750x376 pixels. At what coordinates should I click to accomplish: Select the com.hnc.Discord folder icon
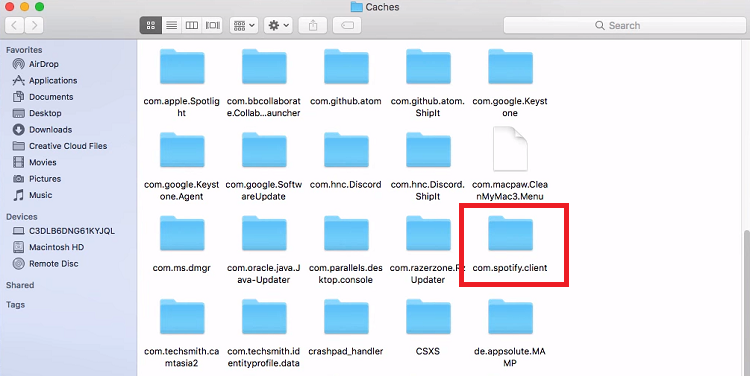point(346,150)
